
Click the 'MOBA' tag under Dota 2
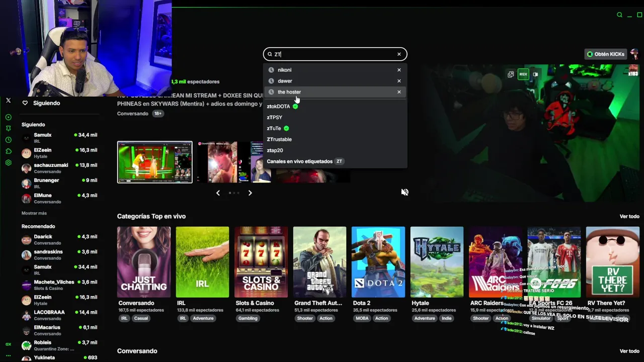(x=362, y=318)
